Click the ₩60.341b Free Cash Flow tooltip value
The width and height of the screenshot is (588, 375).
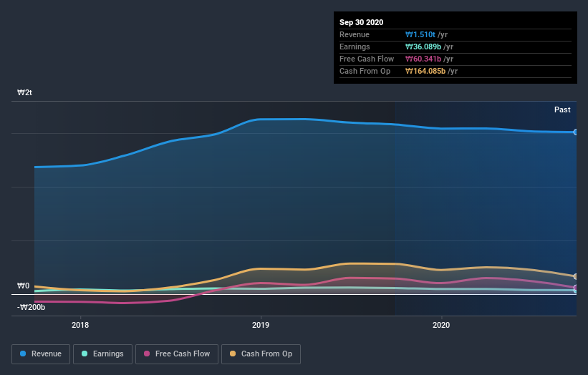pyautogui.click(x=423, y=59)
